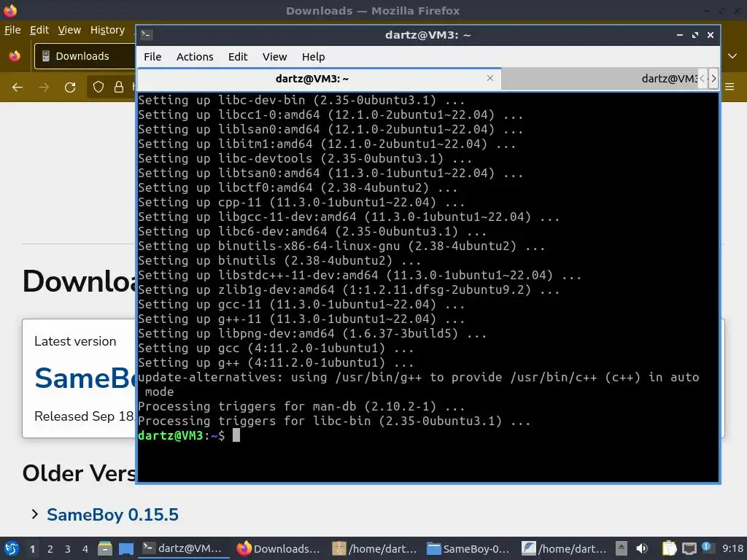Expand the SameBoy 0.15.5 older version
Screen dimensions: 747x560
coord(34,514)
